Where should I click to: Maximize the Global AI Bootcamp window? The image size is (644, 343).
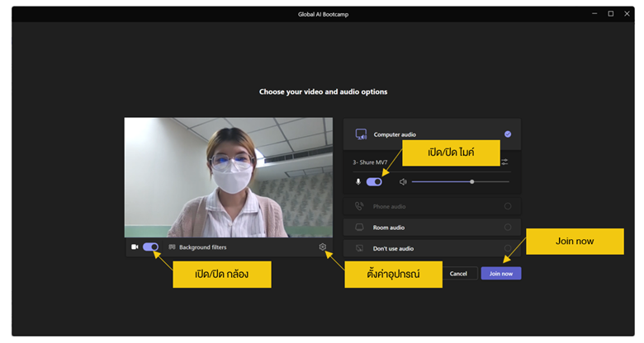tap(611, 14)
